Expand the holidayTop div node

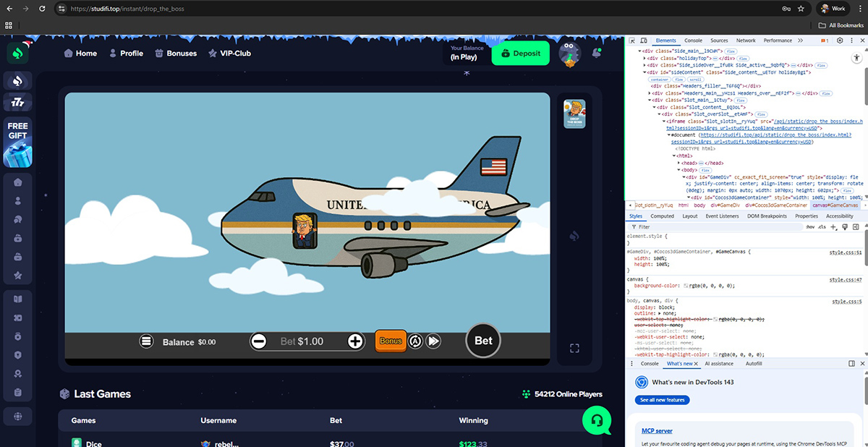tap(644, 58)
